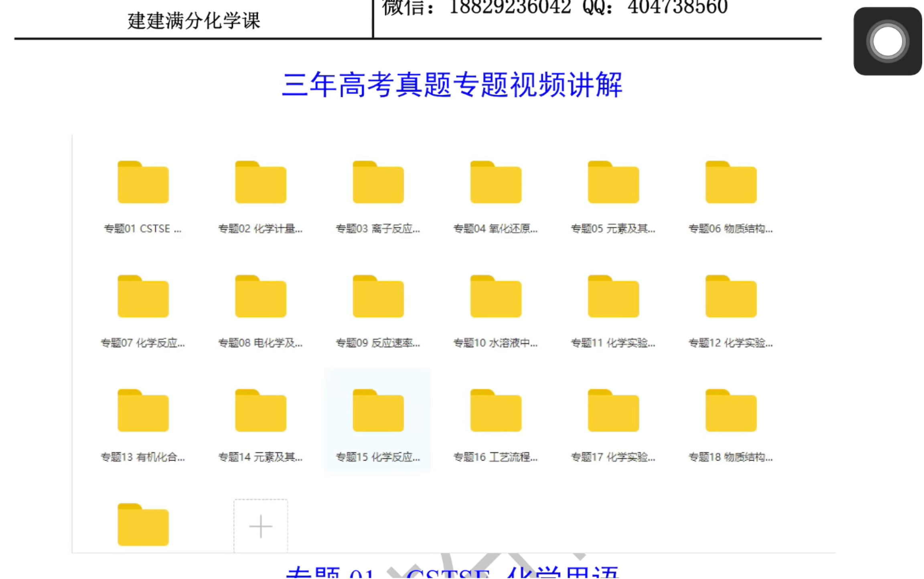
Task: Open the highlighted 专题15 化学反应 folder icon
Action: 378,411
